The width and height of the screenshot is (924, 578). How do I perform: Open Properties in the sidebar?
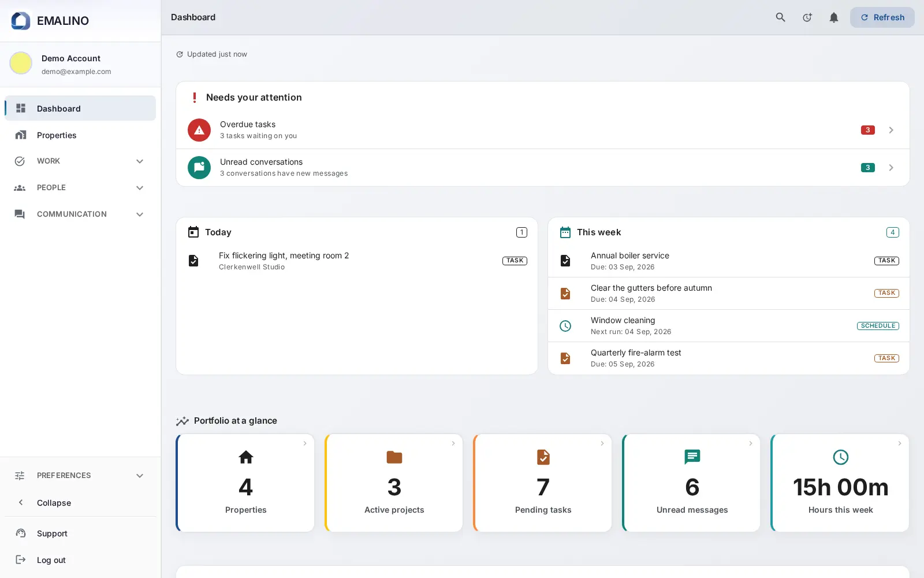80,135
